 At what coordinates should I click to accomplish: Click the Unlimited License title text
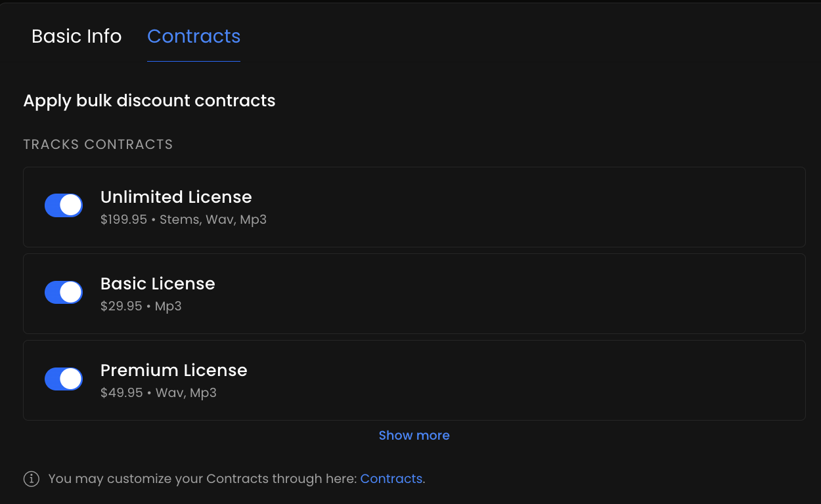pos(176,197)
